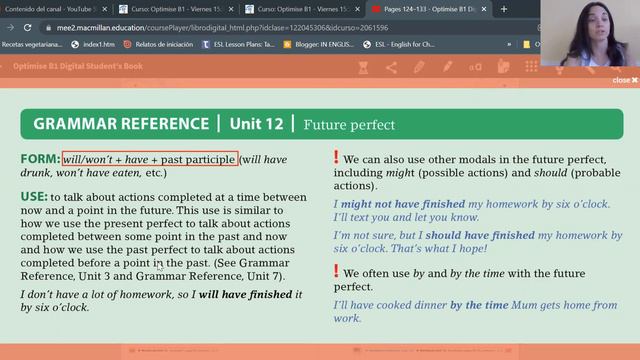Close the grammar reference popup
Viewport: 640px width, 360px height.
click(x=624, y=80)
